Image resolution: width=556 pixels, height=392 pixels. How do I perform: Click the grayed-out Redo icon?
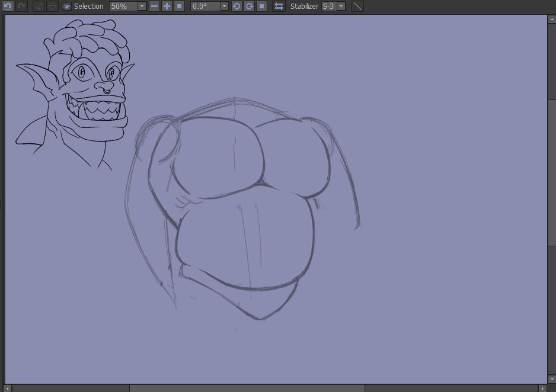pos(21,6)
